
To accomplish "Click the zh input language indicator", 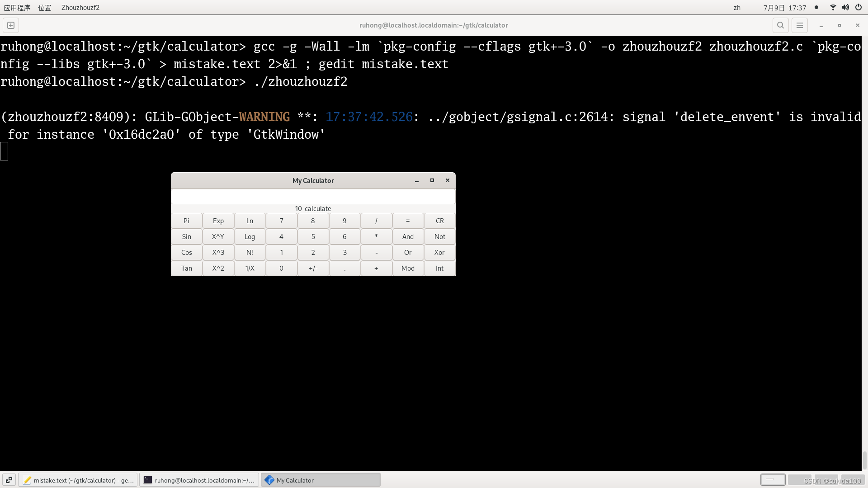I will [x=737, y=8].
